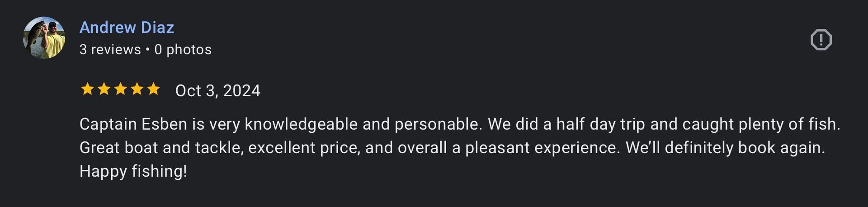Click the fourth star in the rating

137,89
